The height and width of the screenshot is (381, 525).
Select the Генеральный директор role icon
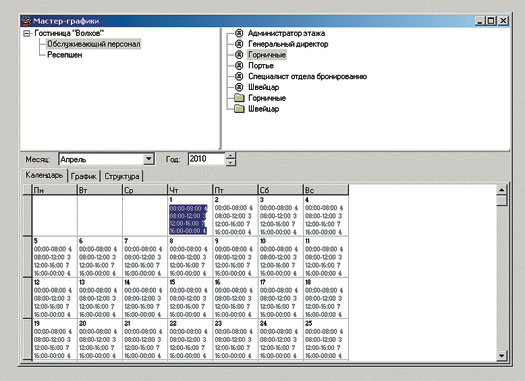(239, 44)
